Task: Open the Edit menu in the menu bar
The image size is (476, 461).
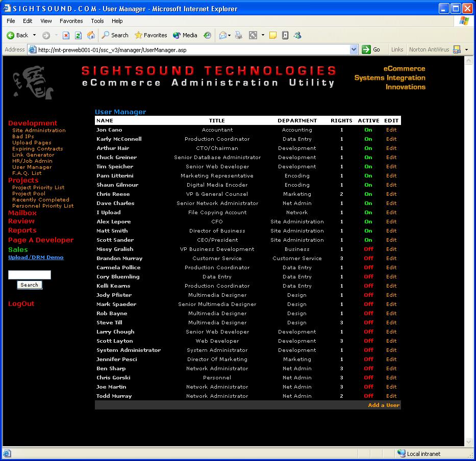Action: (28, 21)
